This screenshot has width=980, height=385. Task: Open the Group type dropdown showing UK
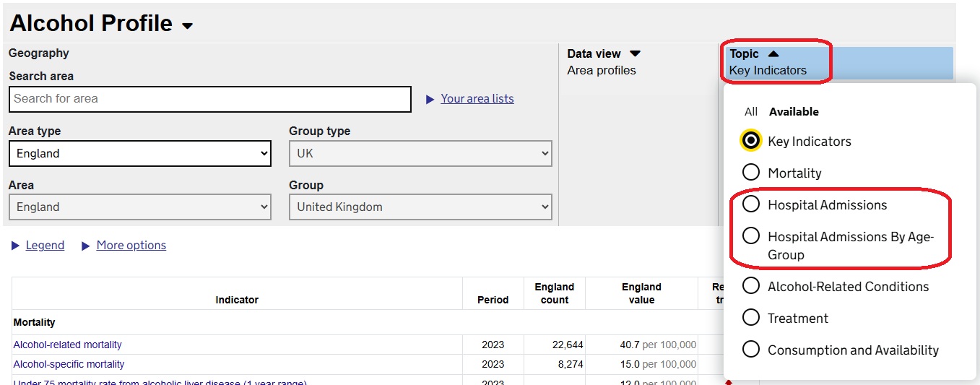[420, 153]
